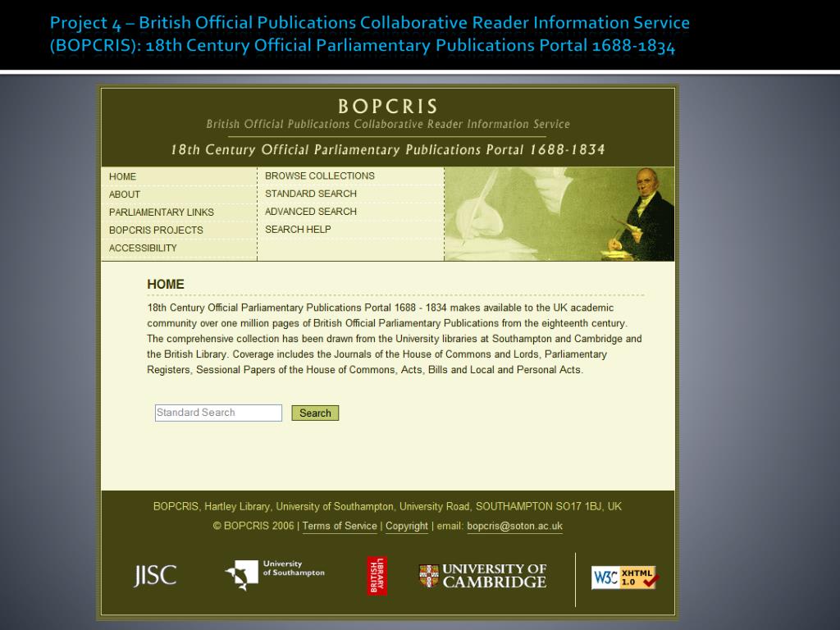
Task: Click the University of Southampton logo
Action: coord(275,575)
